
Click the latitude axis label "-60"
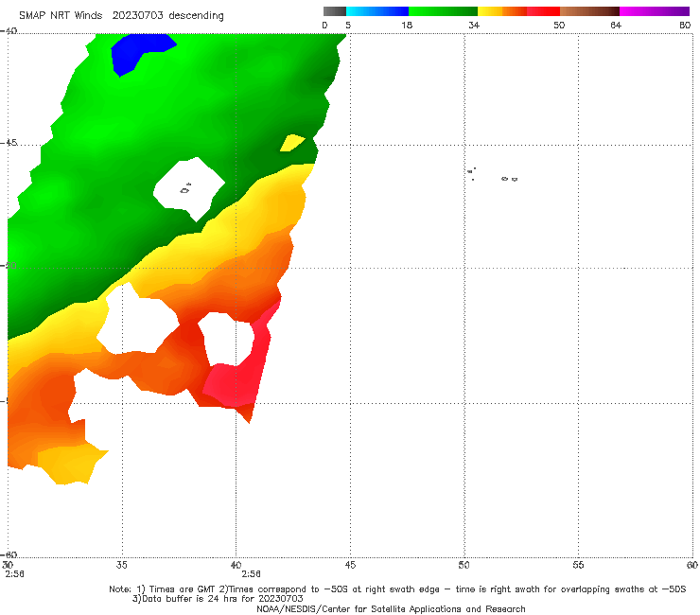tap(9, 554)
